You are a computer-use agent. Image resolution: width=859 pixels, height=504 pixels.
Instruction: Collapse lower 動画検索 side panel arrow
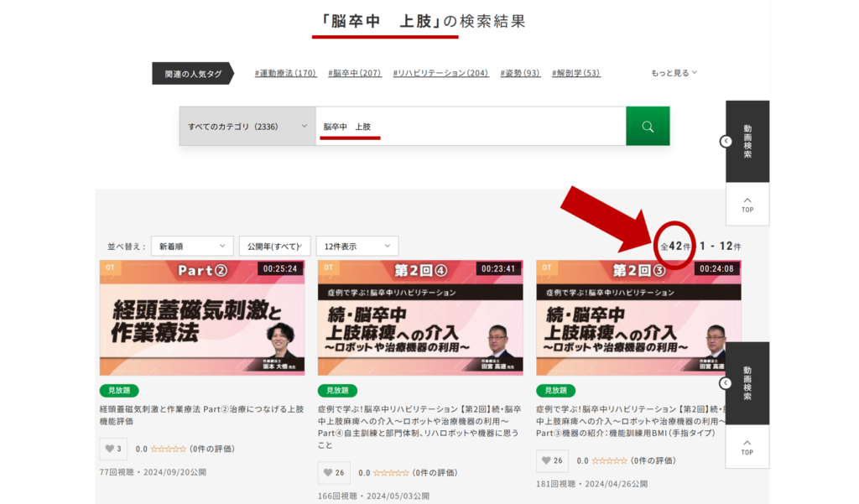[x=726, y=383]
